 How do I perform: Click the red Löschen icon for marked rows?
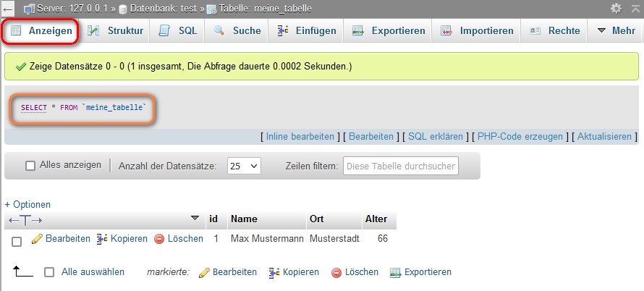(x=336, y=273)
